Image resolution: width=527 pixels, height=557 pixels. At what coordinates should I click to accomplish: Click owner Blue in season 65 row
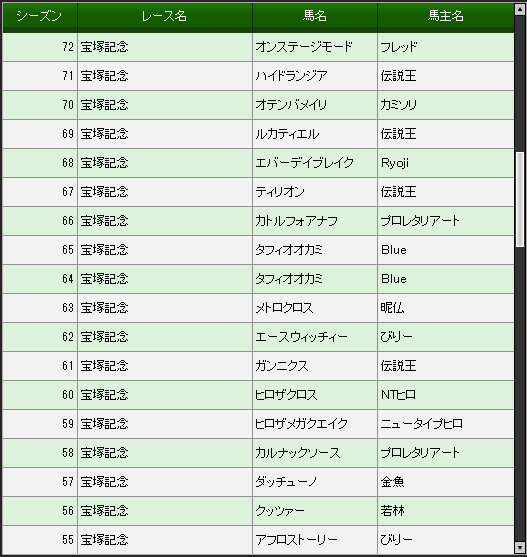393,250
